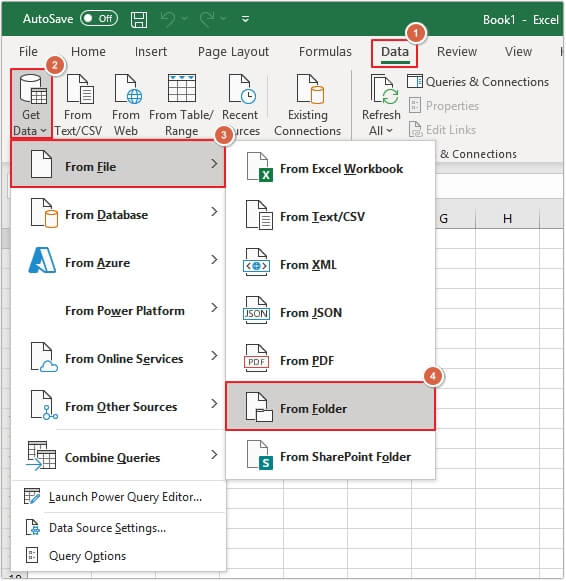Click the Undo arrow icon
Screen dimensions: 566x581
169,19
